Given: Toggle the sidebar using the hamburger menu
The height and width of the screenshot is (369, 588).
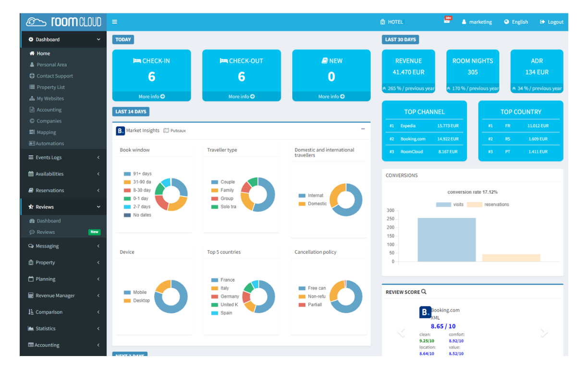Looking at the screenshot, I should tap(114, 22).
